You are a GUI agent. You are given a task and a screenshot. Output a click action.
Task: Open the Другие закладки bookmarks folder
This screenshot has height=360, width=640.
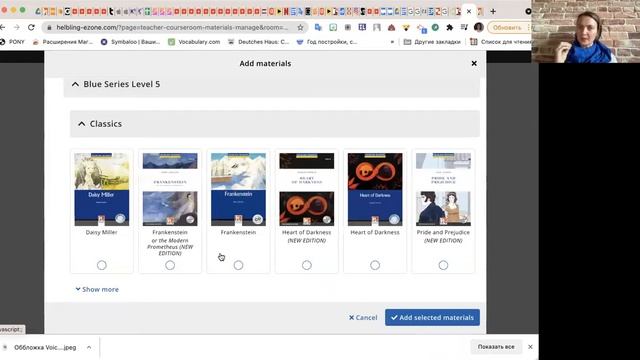click(x=432, y=42)
